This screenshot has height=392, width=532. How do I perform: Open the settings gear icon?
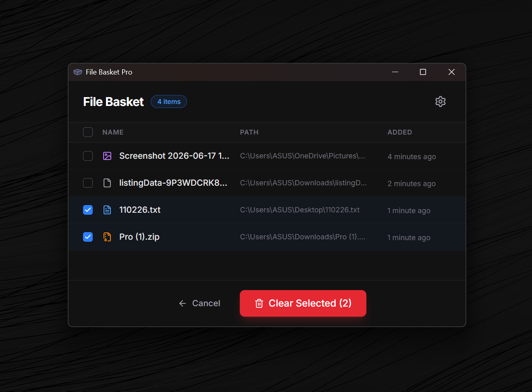441,102
